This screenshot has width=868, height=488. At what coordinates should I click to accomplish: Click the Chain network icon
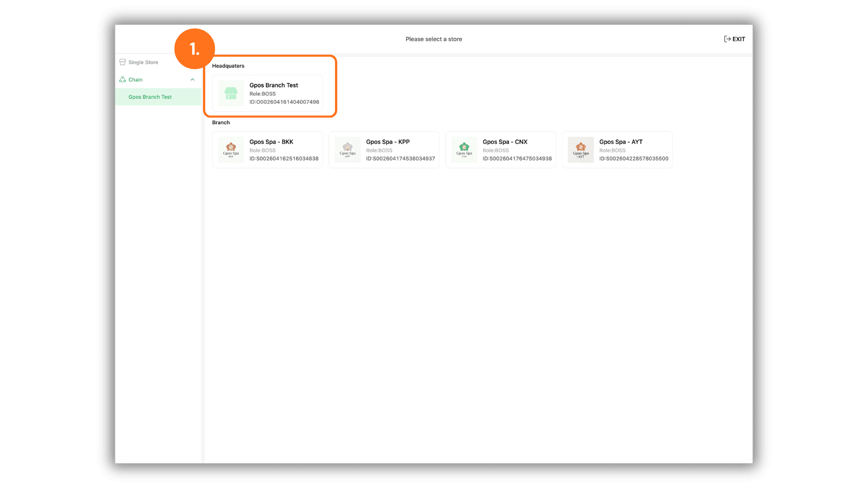pyautogui.click(x=123, y=80)
